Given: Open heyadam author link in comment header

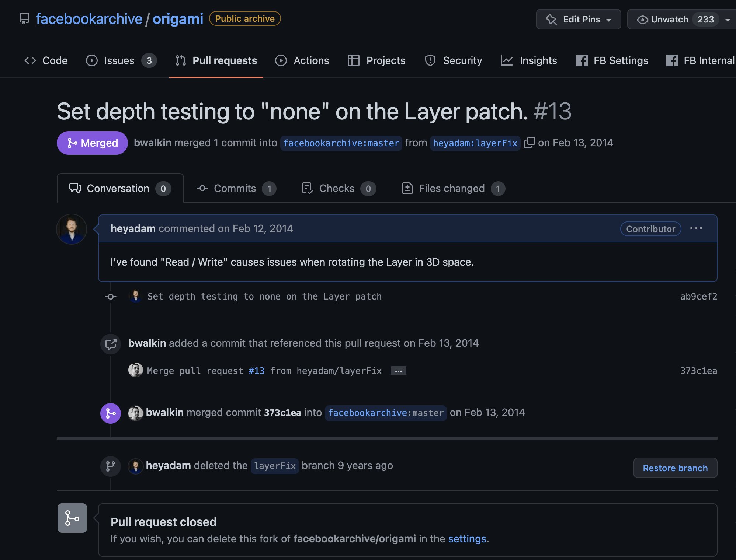Looking at the screenshot, I should coord(133,228).
